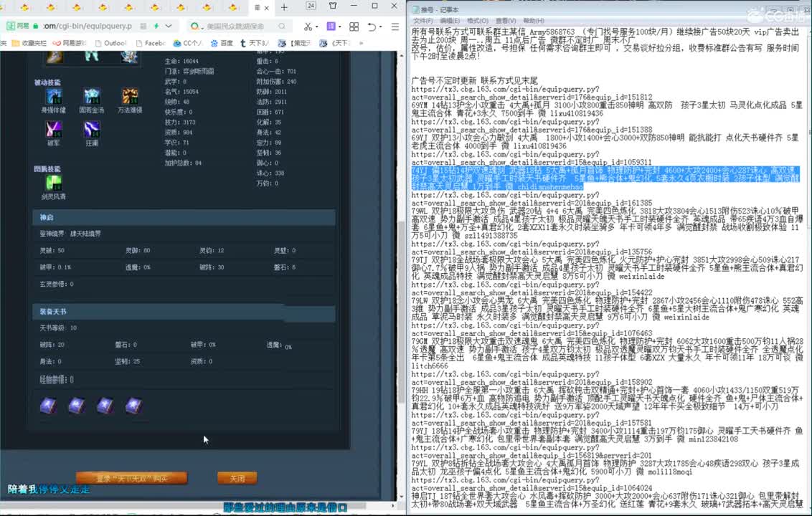
Task: Click the 身强体健 passive skill icon
Action: (54, 96)
